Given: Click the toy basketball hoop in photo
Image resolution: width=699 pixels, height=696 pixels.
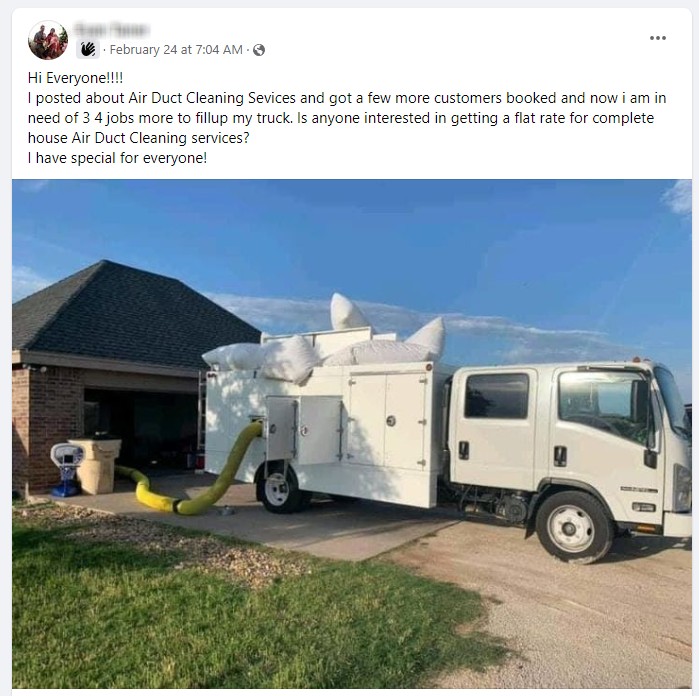Looking at the screenshot, I should pos(67,469).
